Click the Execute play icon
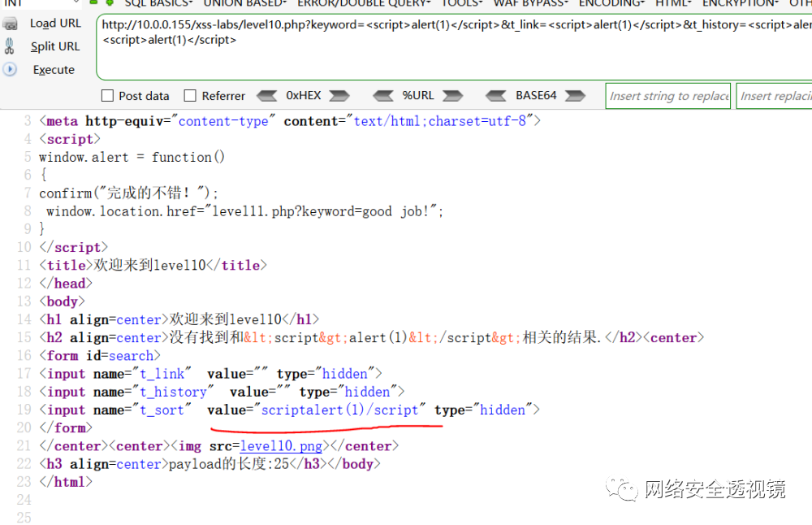Screen dimensions: 812x525 coord(10,69)
